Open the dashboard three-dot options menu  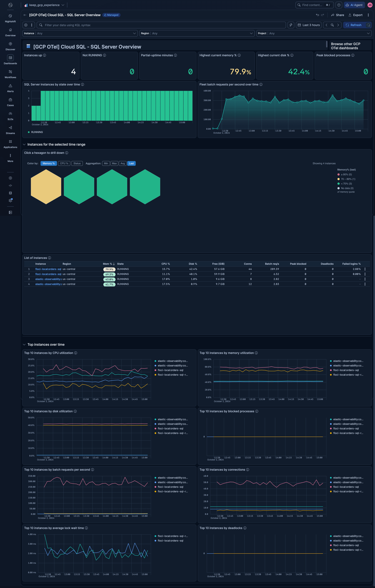click(368, 15)
